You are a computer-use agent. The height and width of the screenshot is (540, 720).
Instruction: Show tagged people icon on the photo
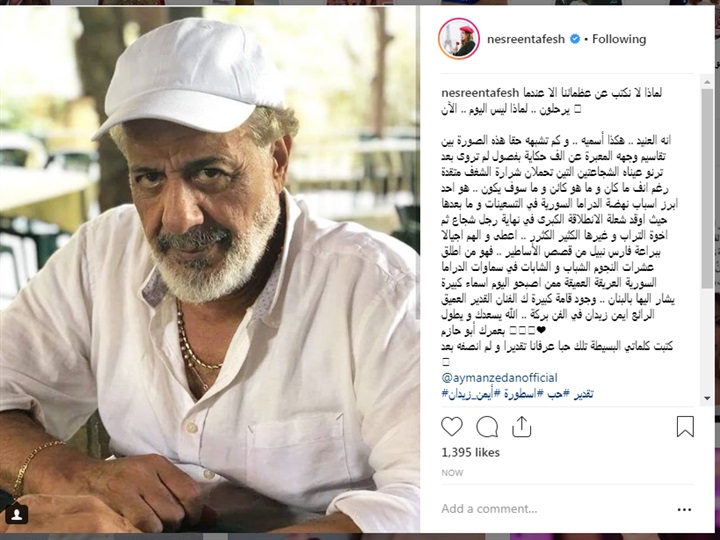tap(17, 515)
